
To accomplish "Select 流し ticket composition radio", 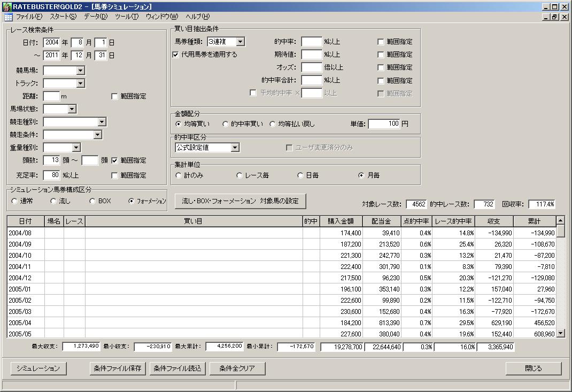I will (x=53, y=201).
